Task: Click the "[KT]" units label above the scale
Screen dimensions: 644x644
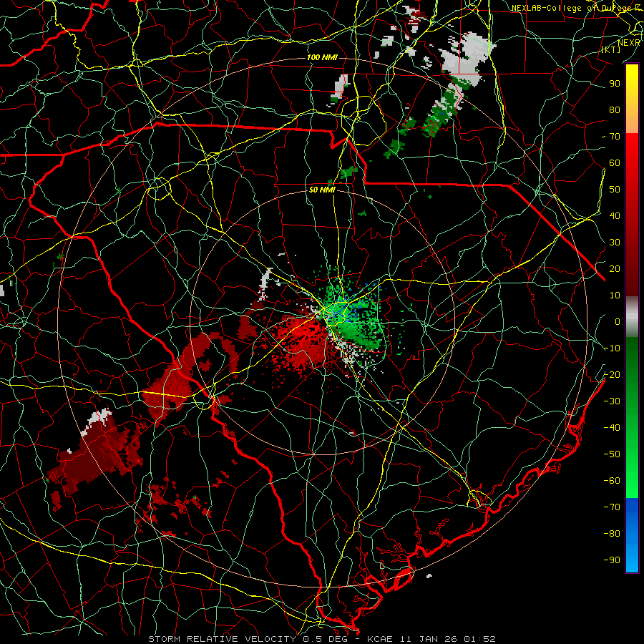Action: click(610, 49)
